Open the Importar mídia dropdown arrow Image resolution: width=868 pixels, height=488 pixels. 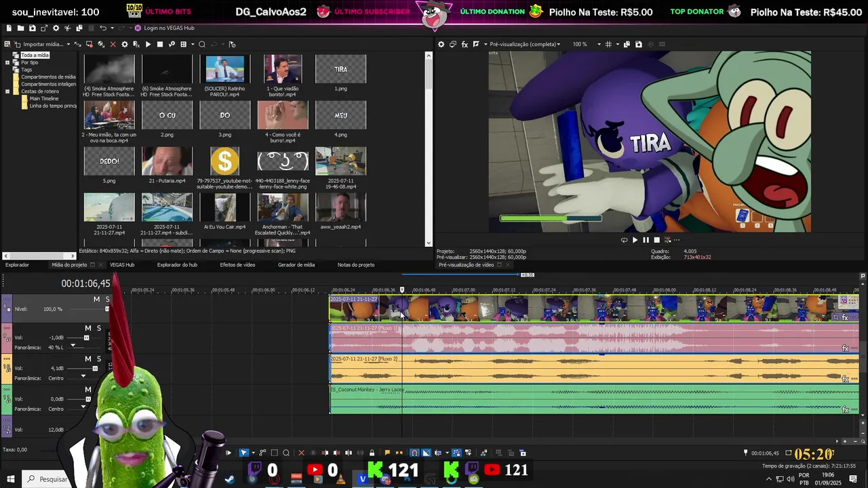(68, 44)
